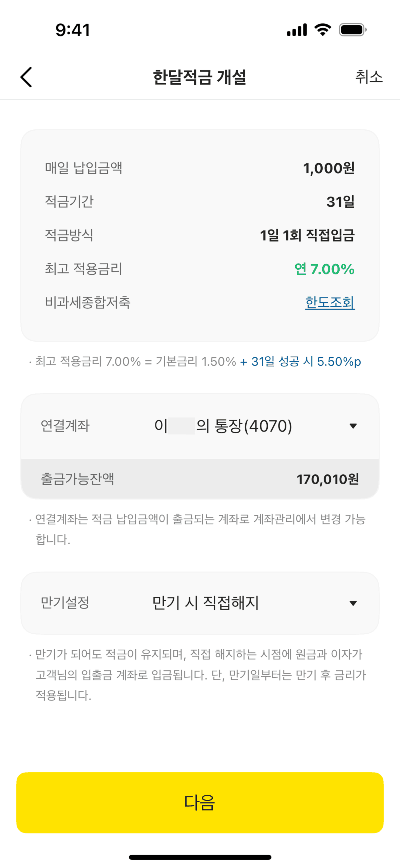Tap the 31일 savings period value
Screen dimensions: 400x868
tap(340, 202)
